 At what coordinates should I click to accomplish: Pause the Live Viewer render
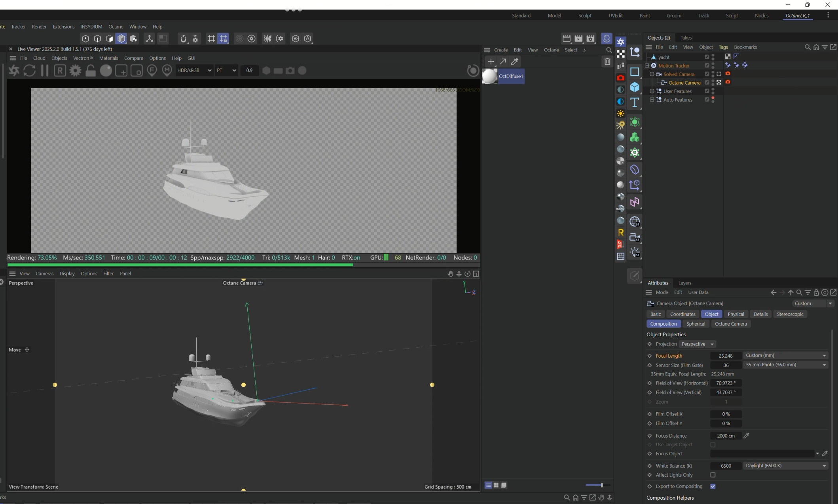pos(45,70)
